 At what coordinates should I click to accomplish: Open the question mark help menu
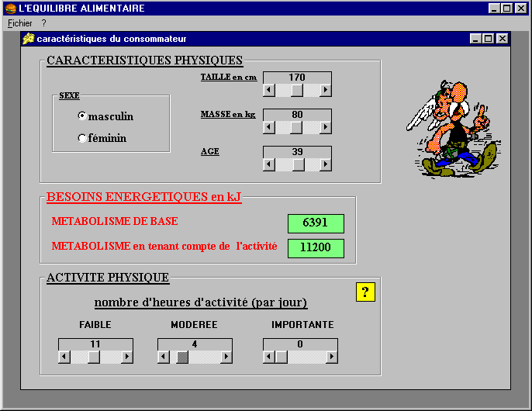[x=43, y=23]
